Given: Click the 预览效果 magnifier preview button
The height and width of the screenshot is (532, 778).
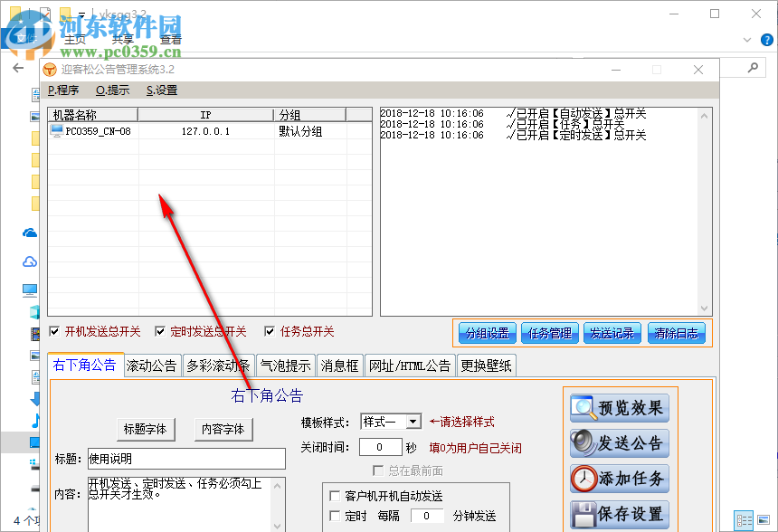Looking at the screenshot, I should [x=619, y=408].
